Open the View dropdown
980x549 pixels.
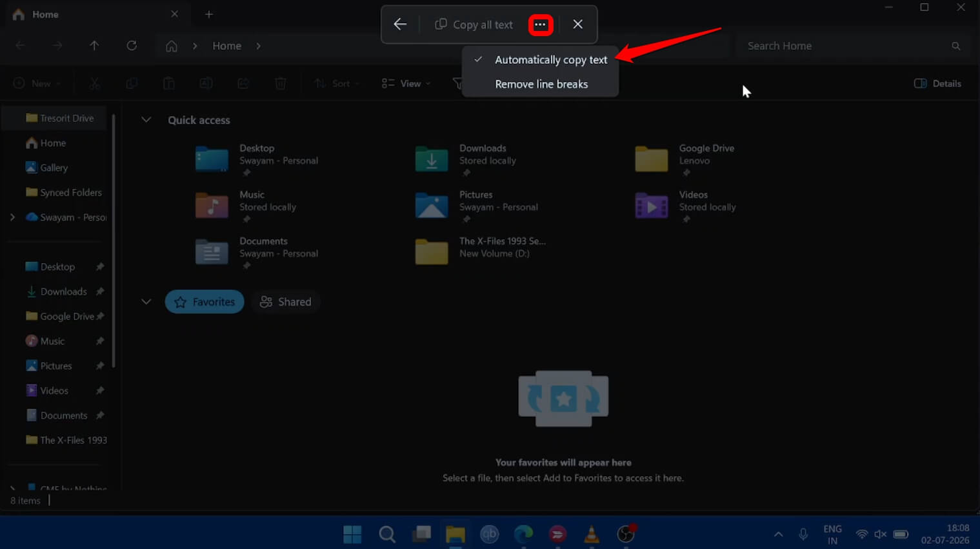pos(406,83)
